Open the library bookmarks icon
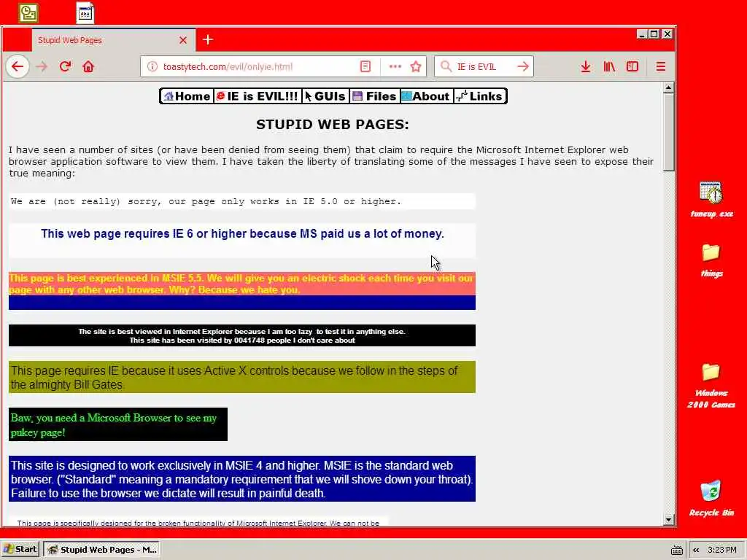 coord(609,66)
